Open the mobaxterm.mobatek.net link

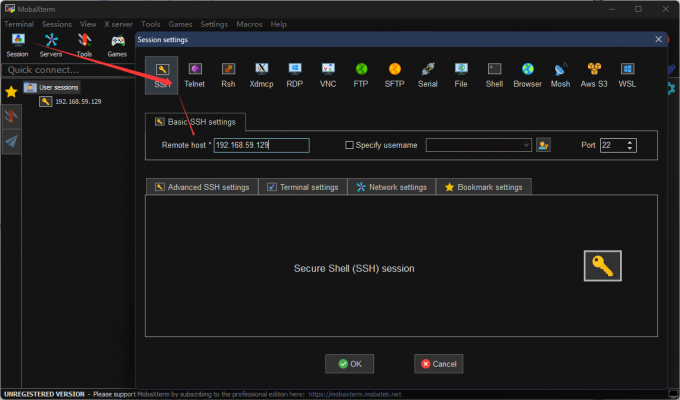355,394
